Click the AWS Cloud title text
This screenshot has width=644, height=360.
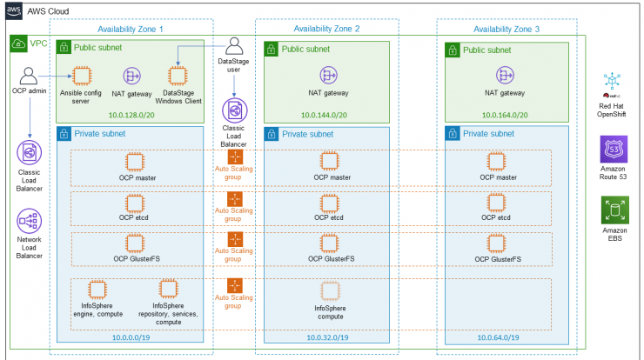48,11
